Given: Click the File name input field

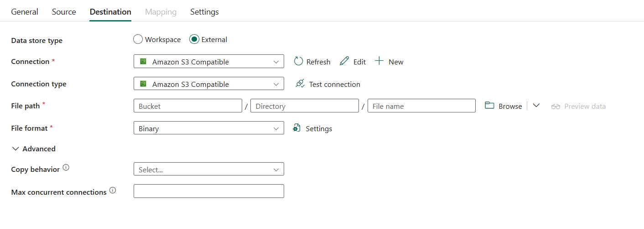Looking at the screenshot, I should [x=422, y=106].
